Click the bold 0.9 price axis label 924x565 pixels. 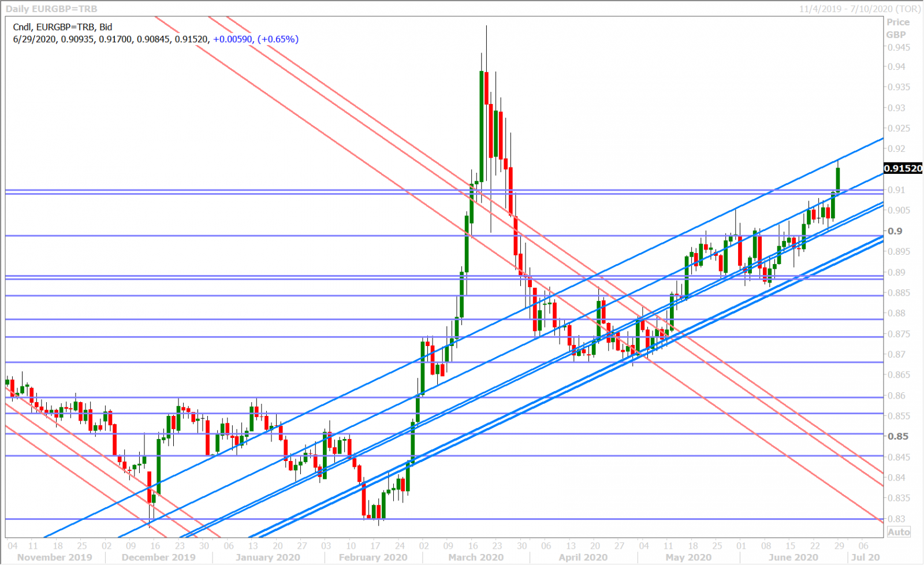(x=895, y=231)
